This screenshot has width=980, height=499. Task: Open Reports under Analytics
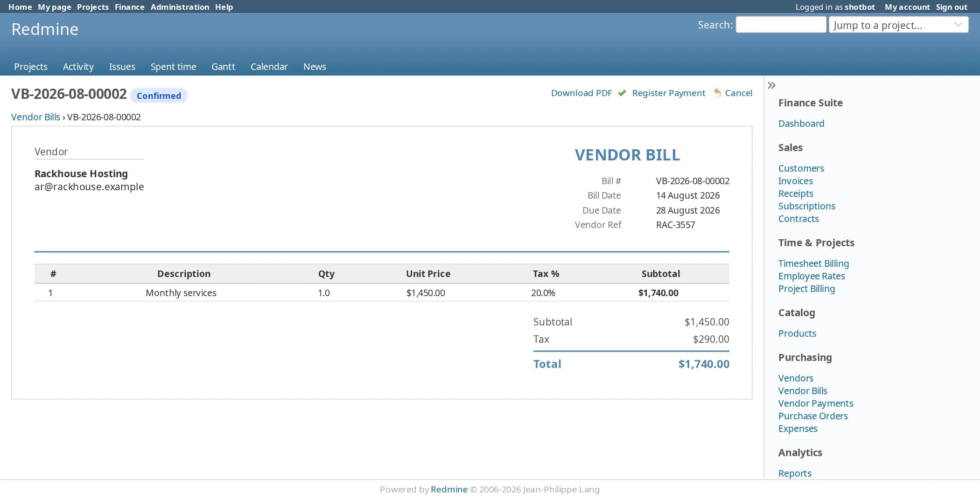(795, 473)
